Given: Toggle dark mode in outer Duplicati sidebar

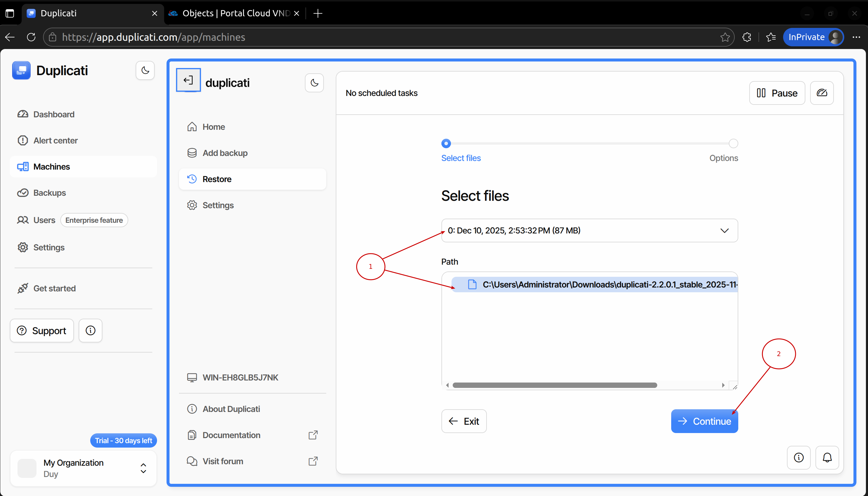Looking at the screenshot, I should click(145, 70).
